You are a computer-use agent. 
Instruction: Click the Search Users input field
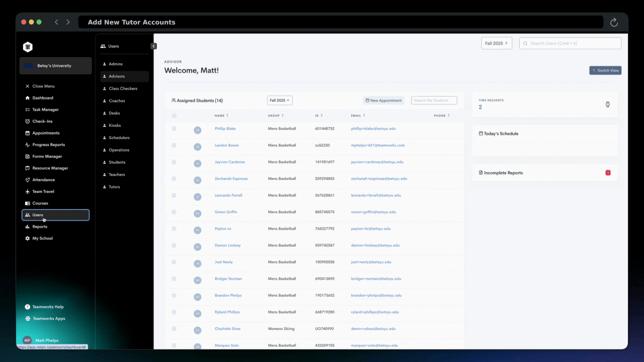click(571, 43)
